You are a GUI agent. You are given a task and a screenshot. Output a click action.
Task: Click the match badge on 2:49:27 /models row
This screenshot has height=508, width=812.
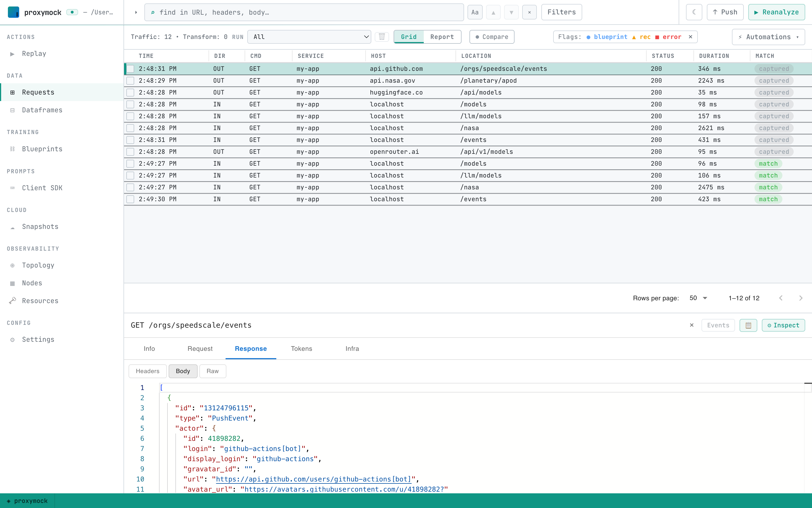pyautogui.click(x=768, y=164)
